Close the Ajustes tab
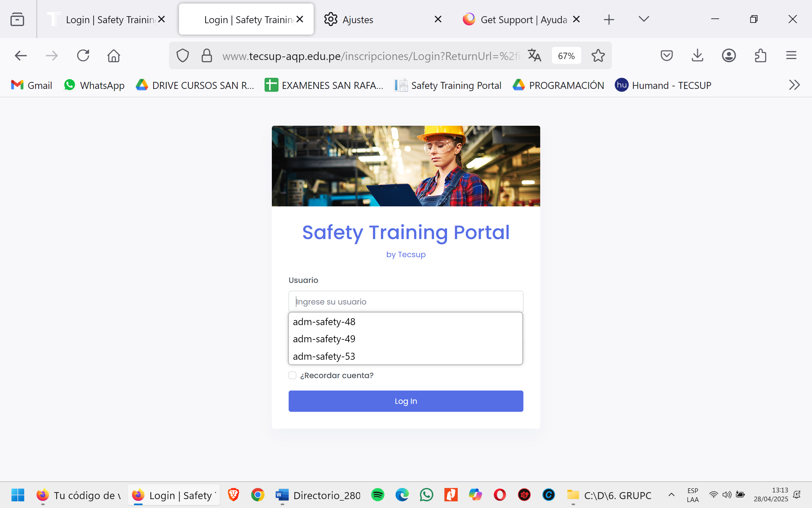 pyautogui.click(x=438, y=19)
